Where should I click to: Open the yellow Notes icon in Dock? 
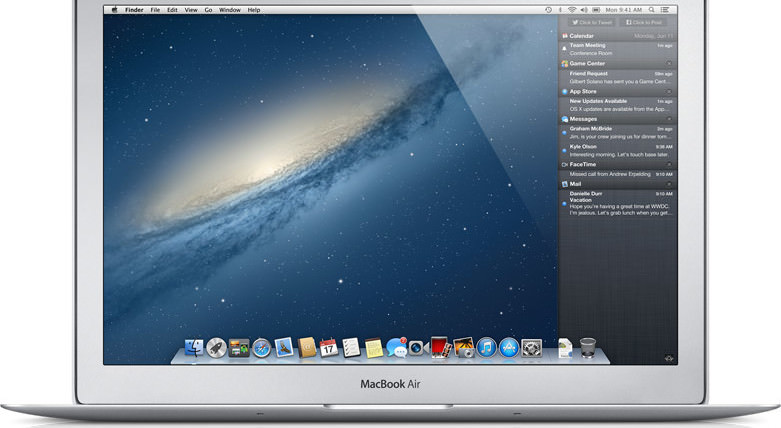(x=374, y=348)
